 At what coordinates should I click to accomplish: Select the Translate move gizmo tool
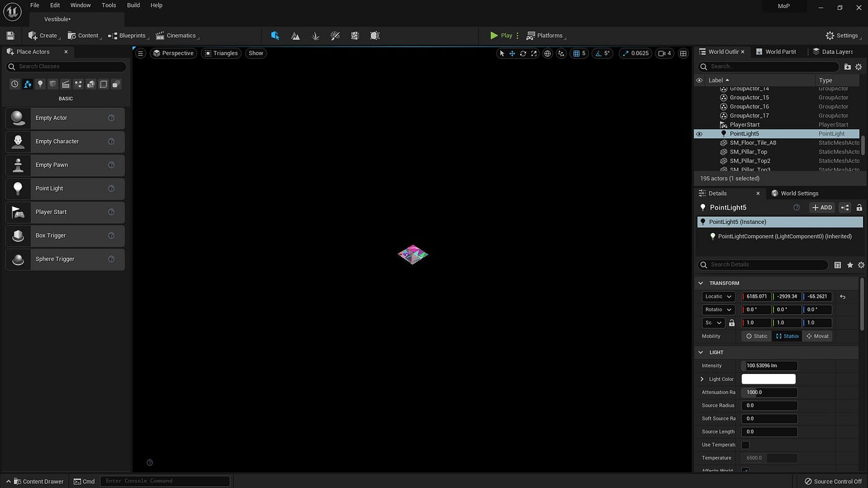click(x=512, y=53)
